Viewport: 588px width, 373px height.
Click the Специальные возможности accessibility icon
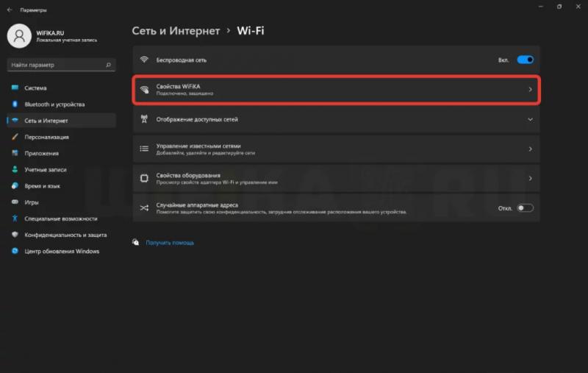15,219
